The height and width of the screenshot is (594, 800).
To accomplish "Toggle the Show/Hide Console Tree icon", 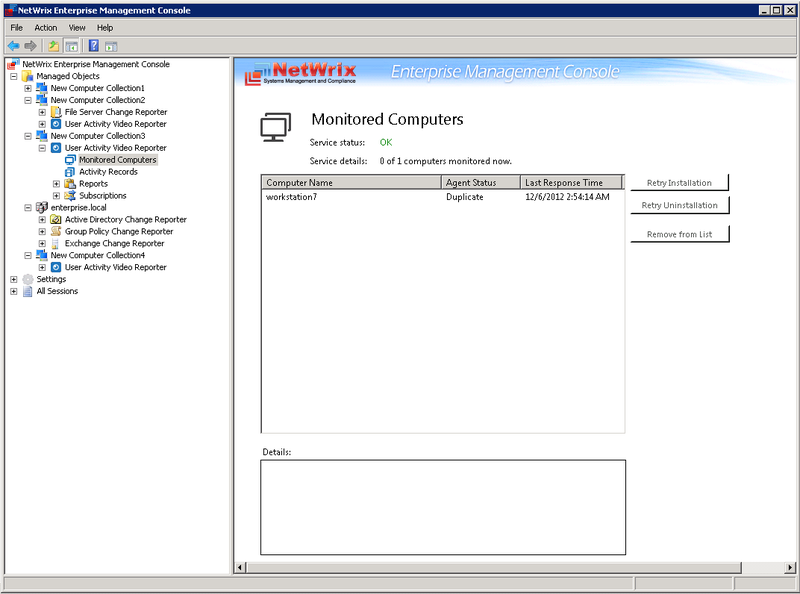I will (71, 46).
